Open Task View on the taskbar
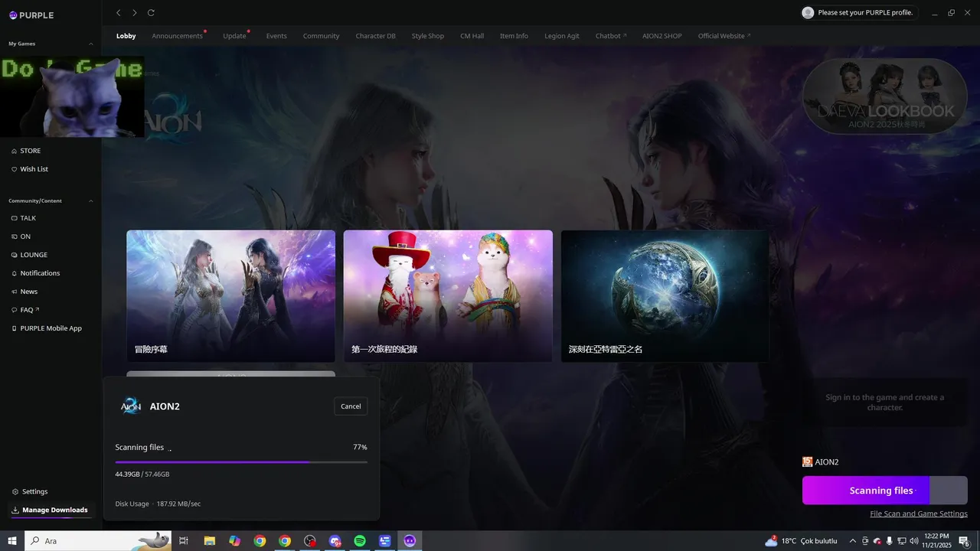Image resolution: width=980 pixels, height=551 pixels. [184, 541]
